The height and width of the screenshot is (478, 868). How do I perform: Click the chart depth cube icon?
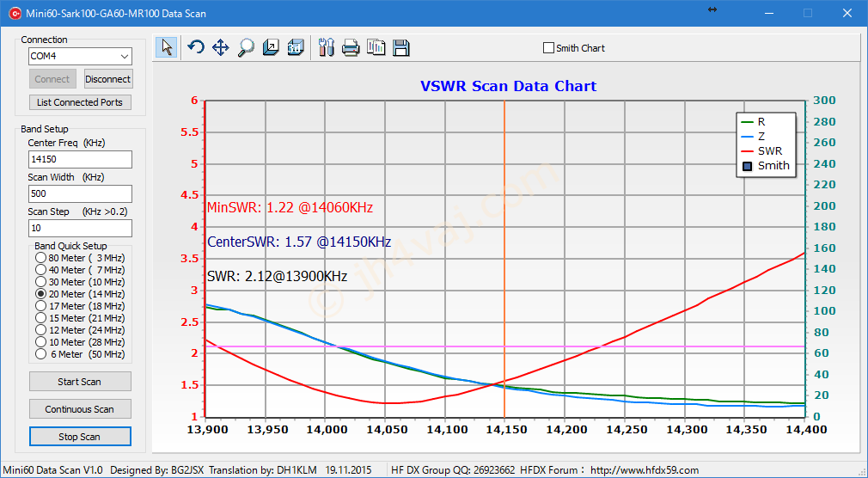click(271, 47)
